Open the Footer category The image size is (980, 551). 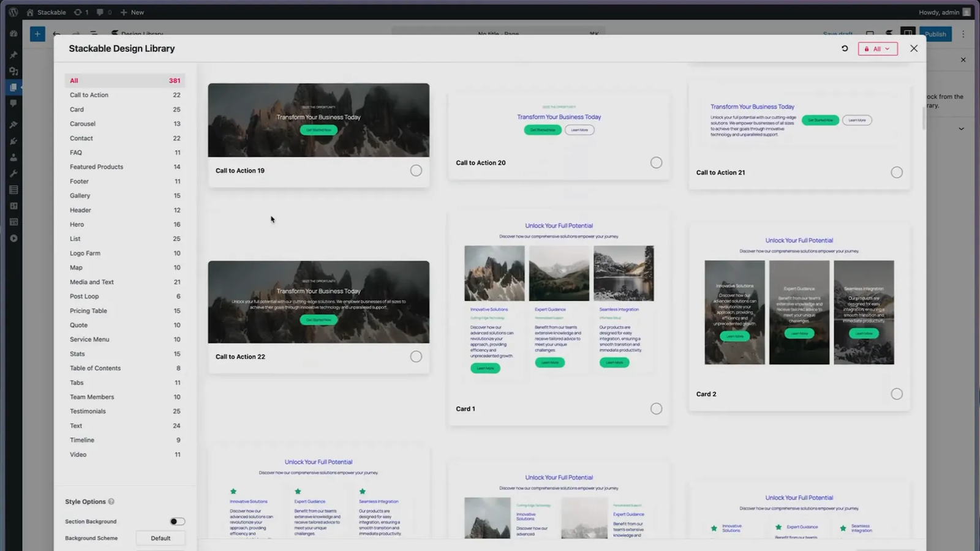click(x=125, y=181)
